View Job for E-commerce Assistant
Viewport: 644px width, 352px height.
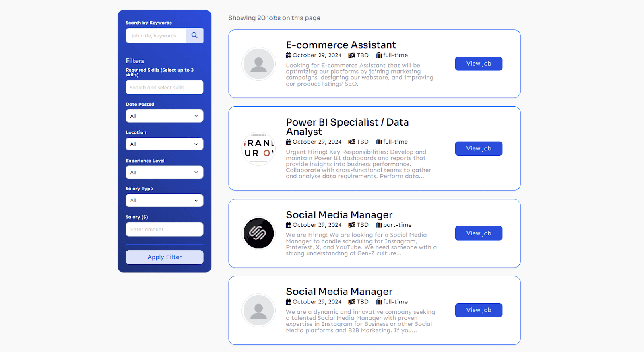[478, 64]
